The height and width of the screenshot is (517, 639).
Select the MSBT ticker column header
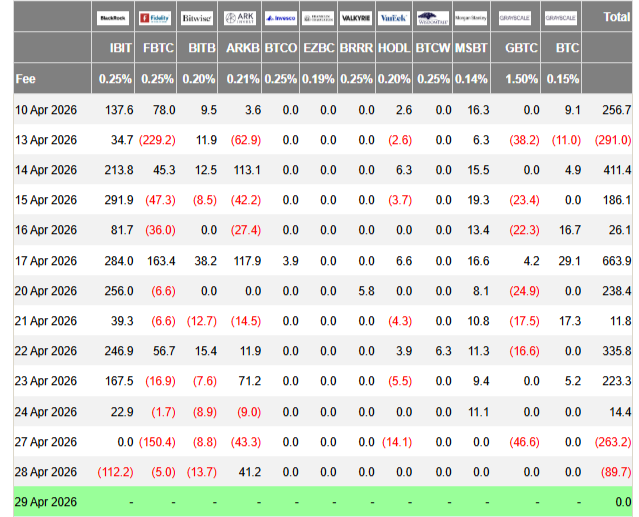471,48
